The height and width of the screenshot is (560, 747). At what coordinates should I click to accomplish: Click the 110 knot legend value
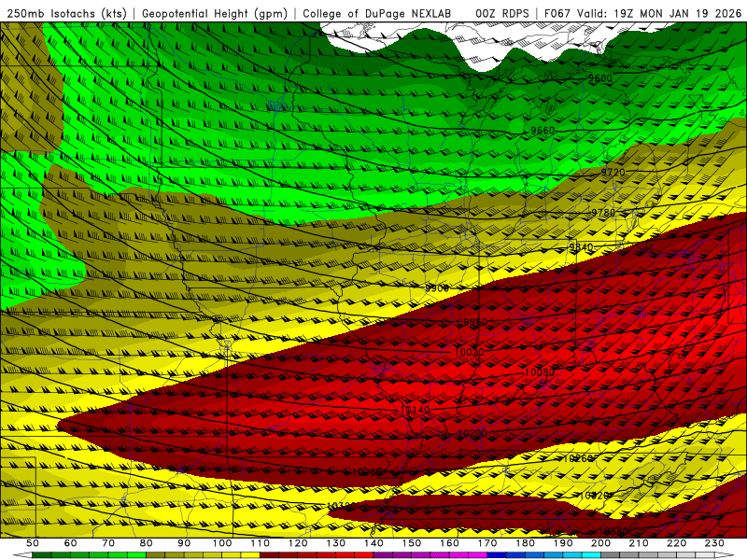[x=261, y=543]
